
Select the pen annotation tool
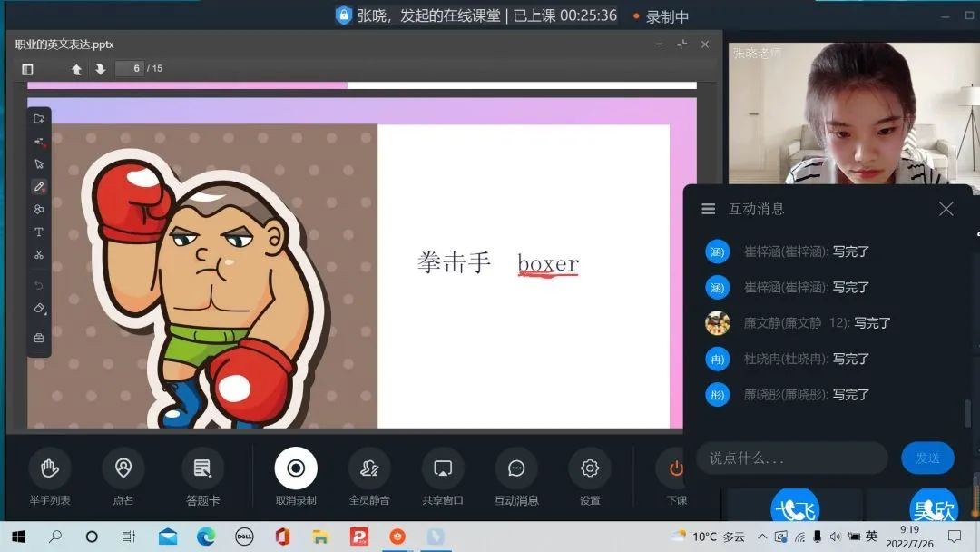39,187
